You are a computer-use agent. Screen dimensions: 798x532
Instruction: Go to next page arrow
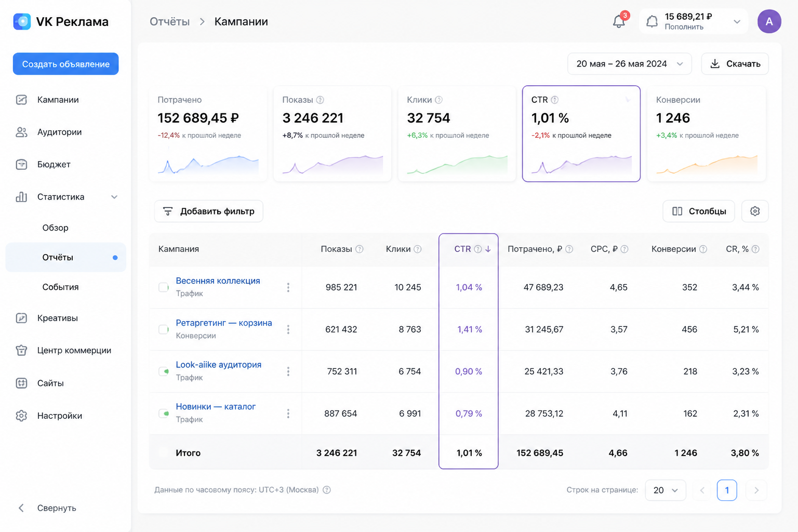pos(756,490)
